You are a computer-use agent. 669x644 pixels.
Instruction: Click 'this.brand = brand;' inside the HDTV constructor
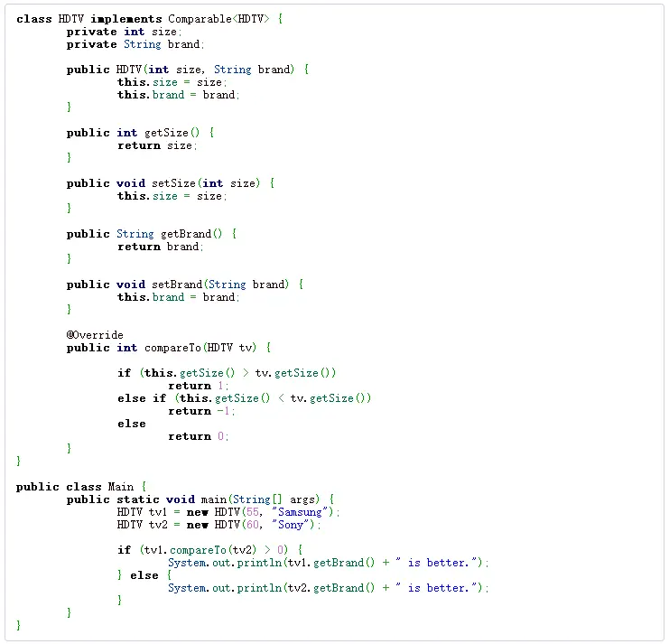pyautogui.click(x=179, y=95)
